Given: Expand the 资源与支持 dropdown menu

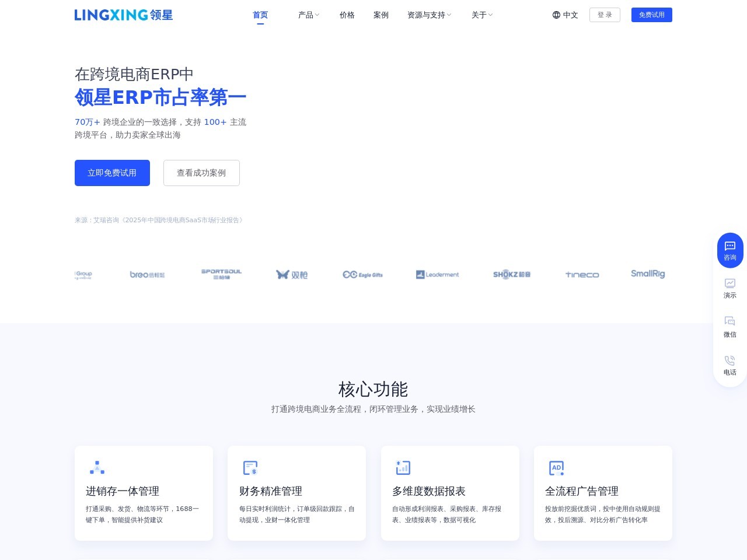Looking at the screenshot, I should (429, 15).
